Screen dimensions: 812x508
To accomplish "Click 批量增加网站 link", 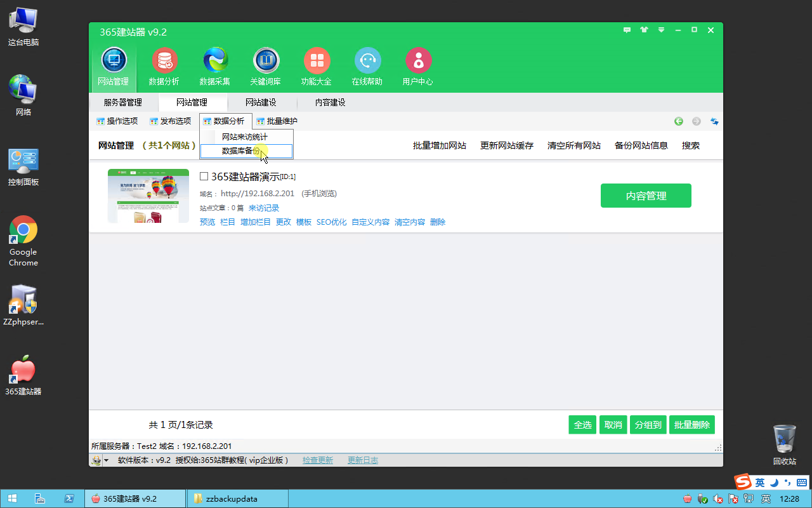I will coord(440,145).
